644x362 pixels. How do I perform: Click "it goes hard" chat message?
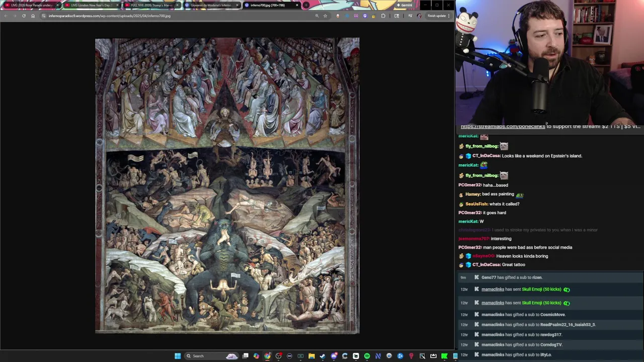(495, 213)
